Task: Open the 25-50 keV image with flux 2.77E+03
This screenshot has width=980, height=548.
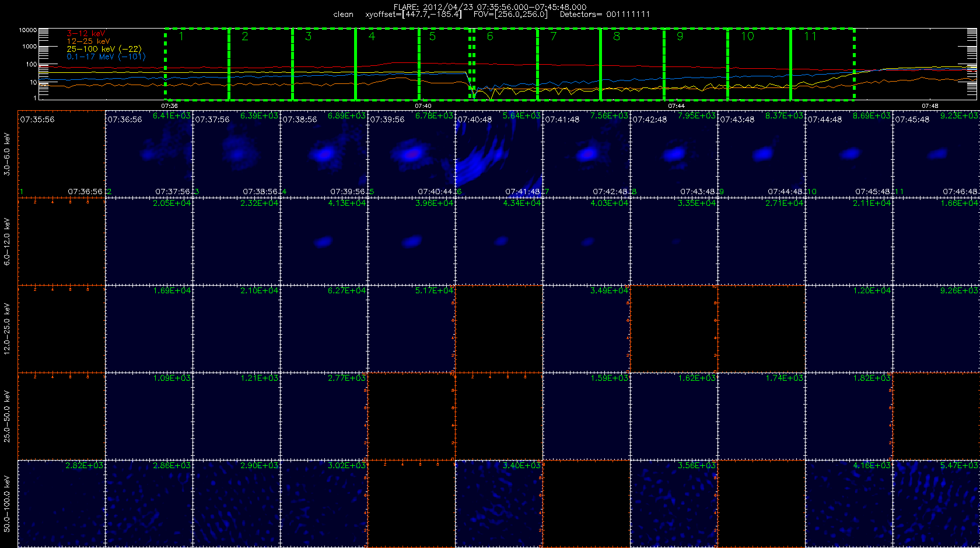Action: (x=324, y=416)
